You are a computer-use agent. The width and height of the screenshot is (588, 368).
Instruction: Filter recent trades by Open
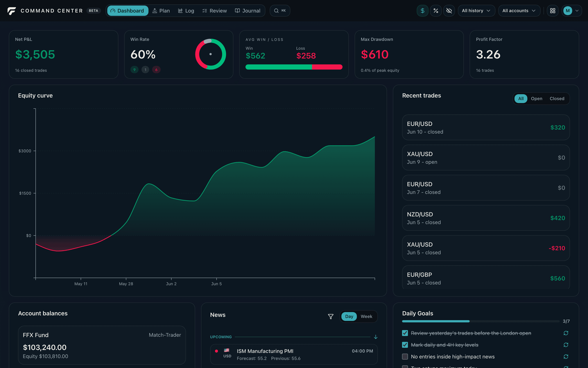537,99
